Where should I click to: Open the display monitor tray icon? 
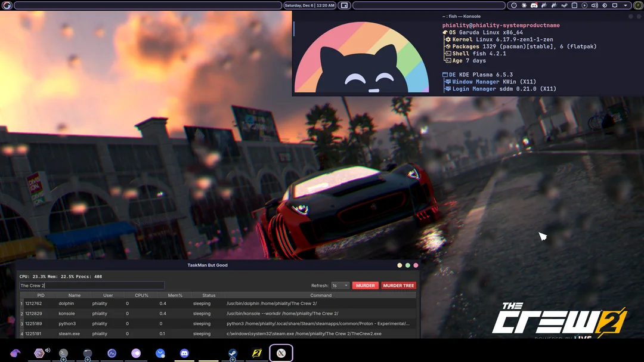[615, 5]
